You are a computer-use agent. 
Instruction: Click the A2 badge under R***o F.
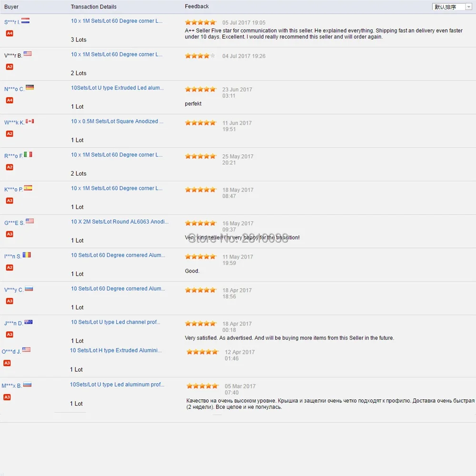(x=10, y=167)
